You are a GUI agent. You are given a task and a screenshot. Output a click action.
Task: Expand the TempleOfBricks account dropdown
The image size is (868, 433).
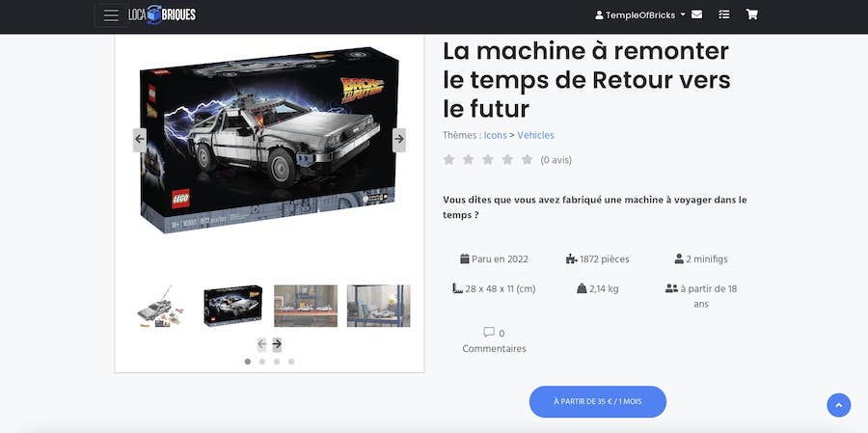tap(640, 15)
